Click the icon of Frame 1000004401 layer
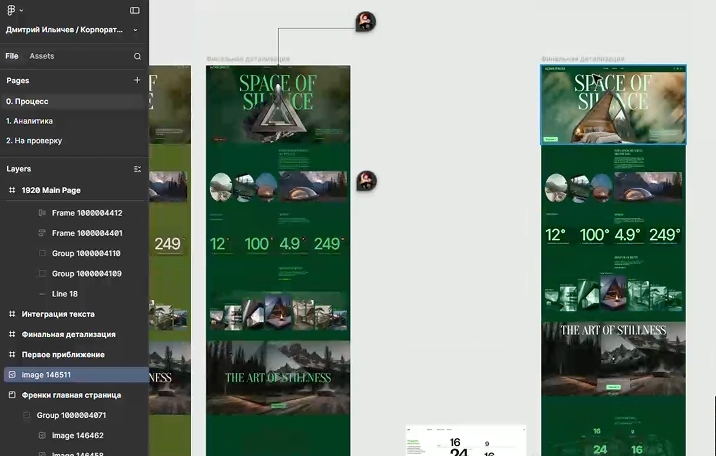 coord(42,233)
